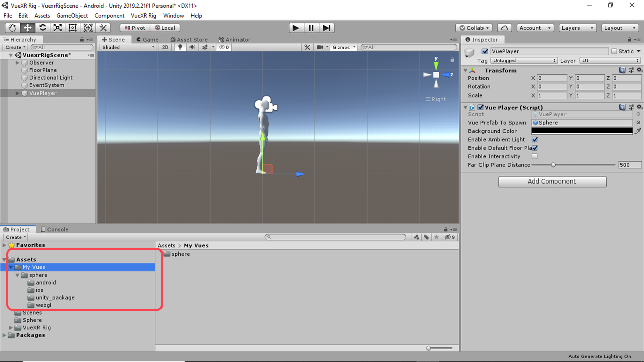Start Play mode
Viewport: 644px width, 362px height.
pyautogui.click(x=296, y=28)
